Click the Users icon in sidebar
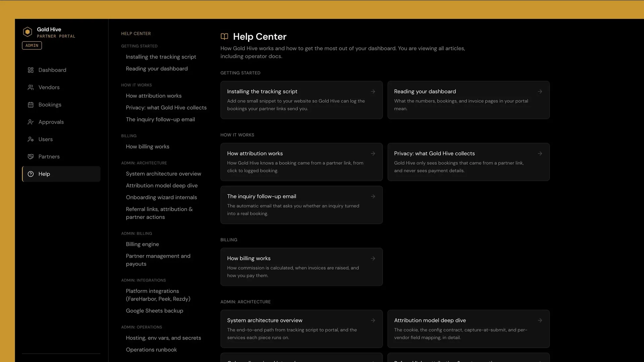The image size is (644, 362). [x=31, y=139]
